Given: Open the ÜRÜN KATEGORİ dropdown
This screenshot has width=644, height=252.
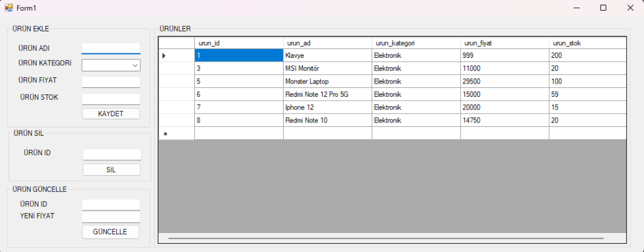Looking at the screenshot, I should click(111, 65).
